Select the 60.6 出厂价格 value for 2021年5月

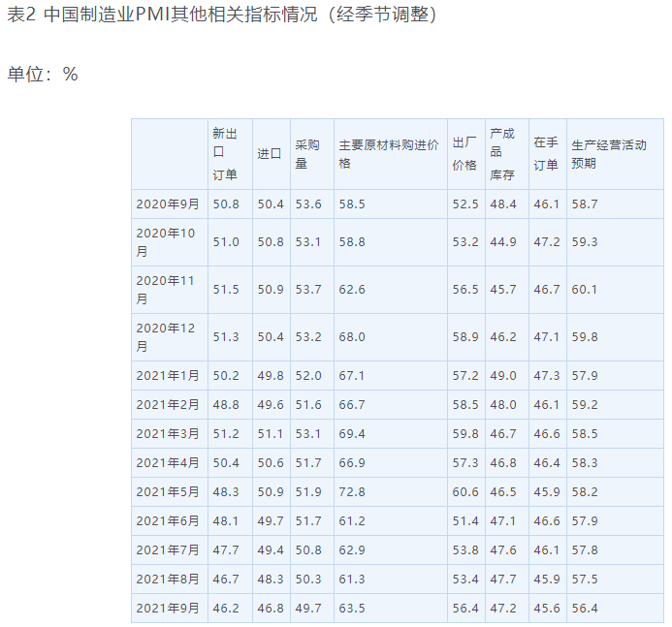pyautogui.click(x=465, y=492)
